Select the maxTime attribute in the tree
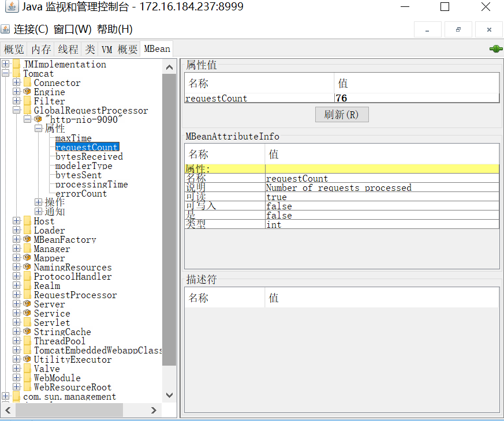This screenshot has width=504, height=421. [x=73, y=138]
